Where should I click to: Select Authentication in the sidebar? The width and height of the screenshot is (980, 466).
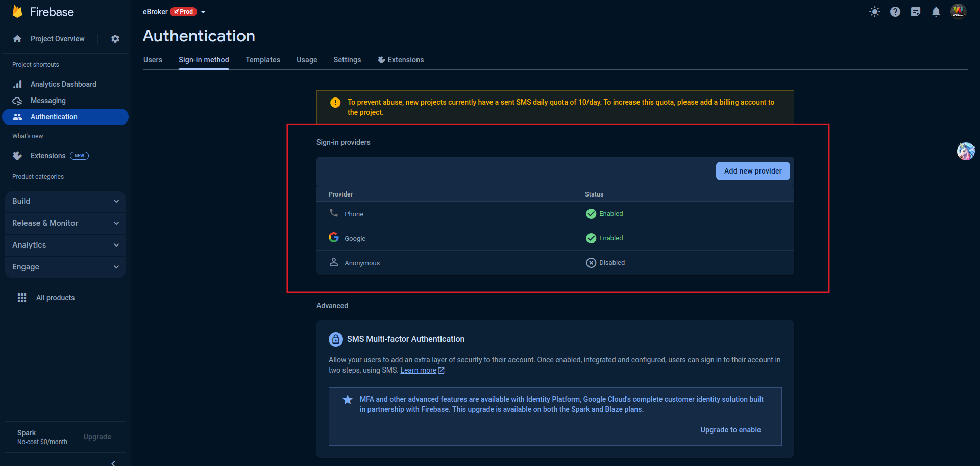(65, 117)
